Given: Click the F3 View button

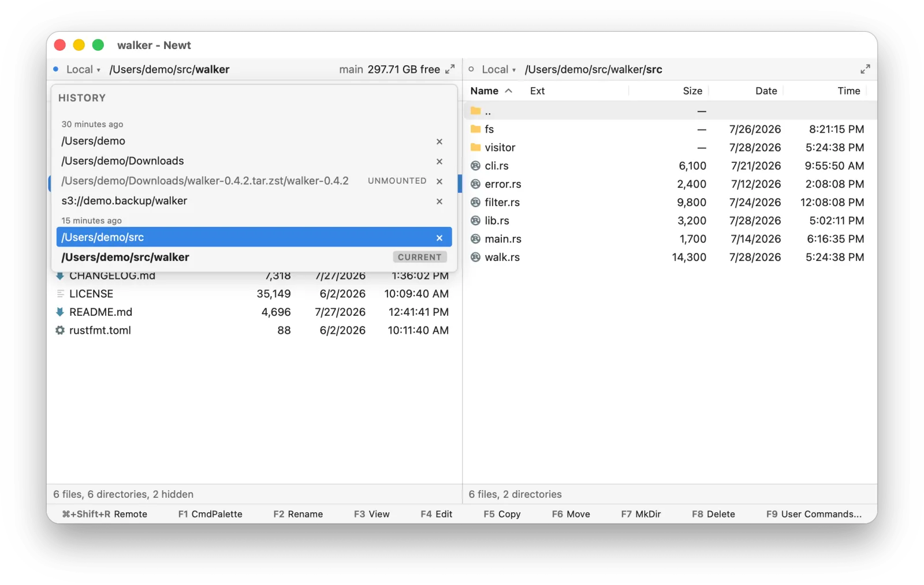Looking at the screenshot, I should [372, 514].
